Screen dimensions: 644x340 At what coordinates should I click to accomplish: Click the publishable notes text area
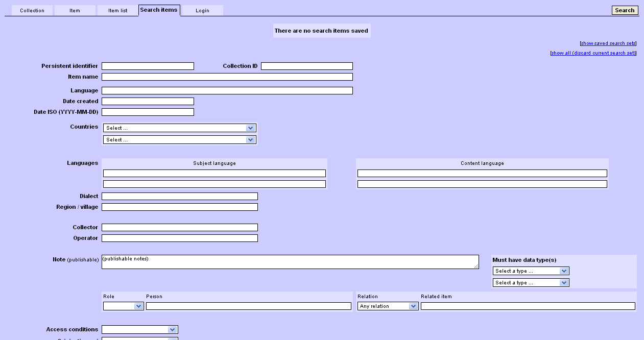coord(290,262)
